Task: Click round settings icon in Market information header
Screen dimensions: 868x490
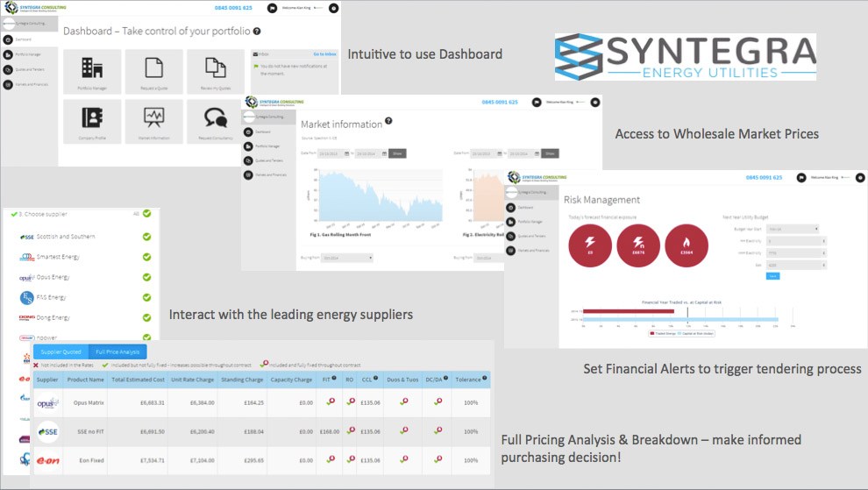Action: pos(595,103)
